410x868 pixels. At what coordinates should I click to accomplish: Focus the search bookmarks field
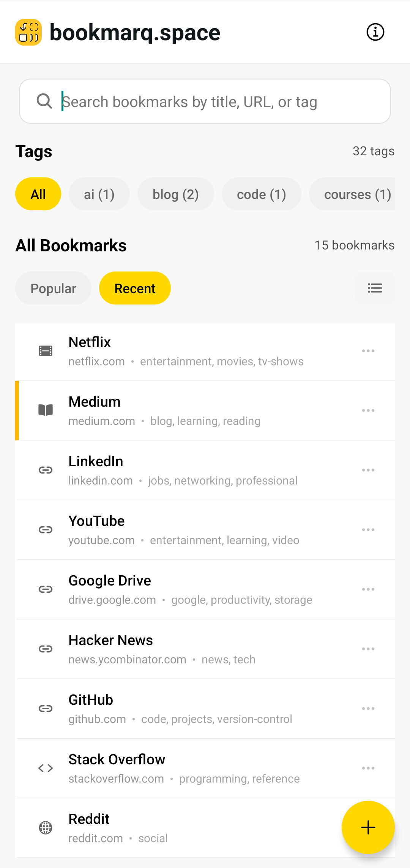click(205, 101)
